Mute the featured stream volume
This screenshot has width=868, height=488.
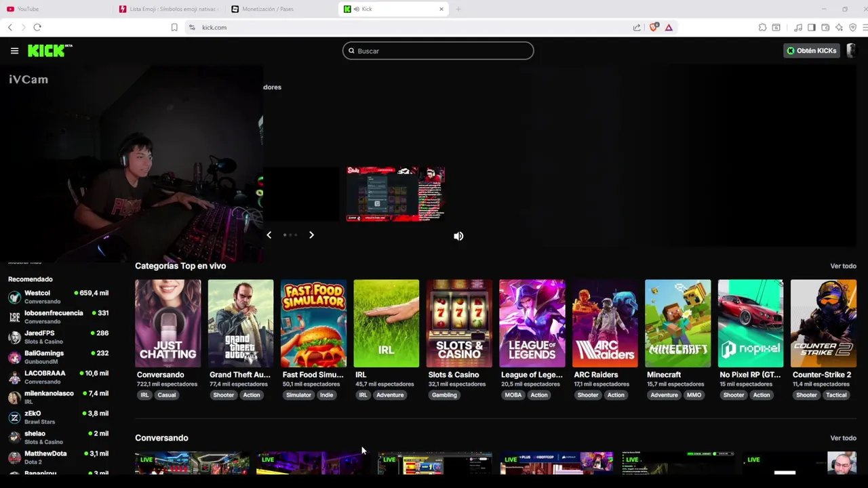tap(458, 236)
